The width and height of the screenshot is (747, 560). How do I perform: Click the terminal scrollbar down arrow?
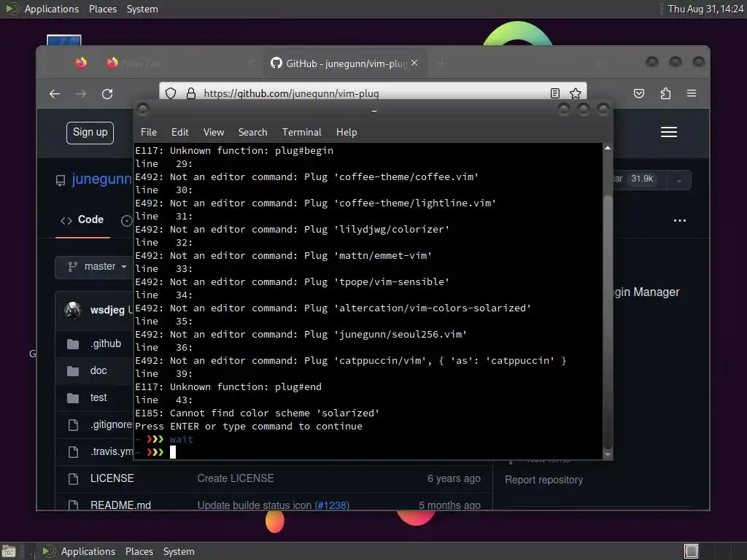pos(608,455)
